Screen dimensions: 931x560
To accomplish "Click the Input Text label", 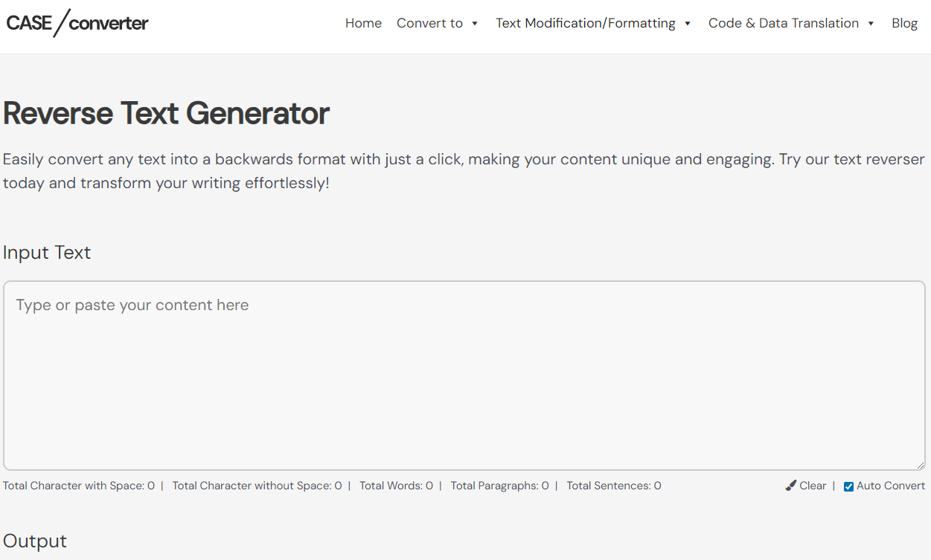I will coord(47,252).
